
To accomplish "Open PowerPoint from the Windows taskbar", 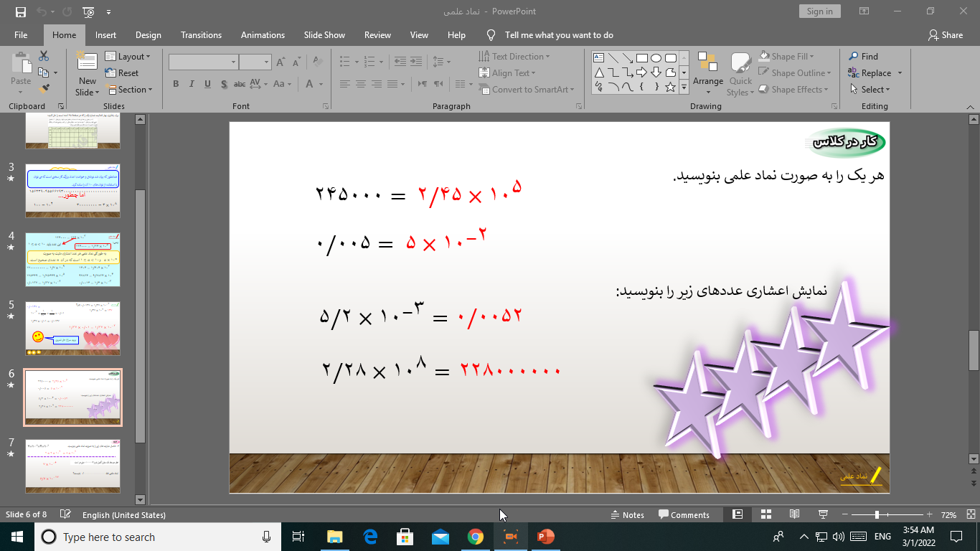I will [x=546, y=537].
